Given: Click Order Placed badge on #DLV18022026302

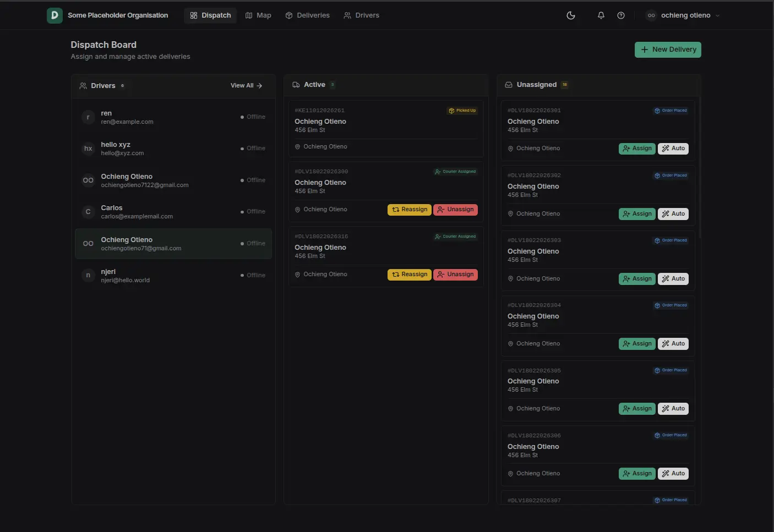Looking at the screenshot, I should pyautogui.click(x=671, y=175).
